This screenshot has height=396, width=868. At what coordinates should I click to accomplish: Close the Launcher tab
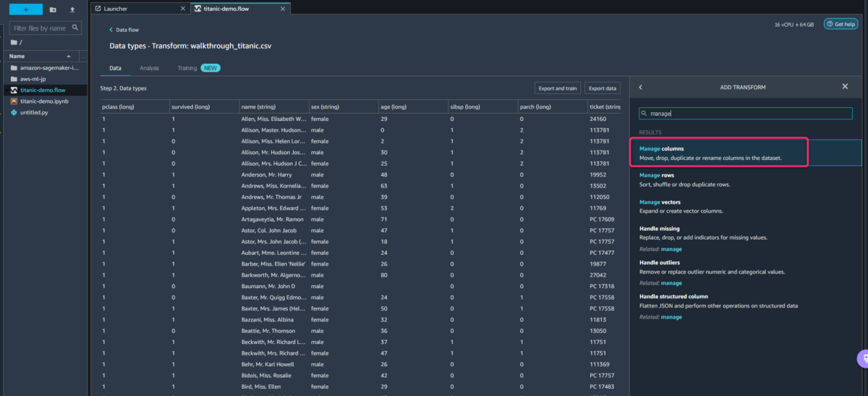click(182, 9)
